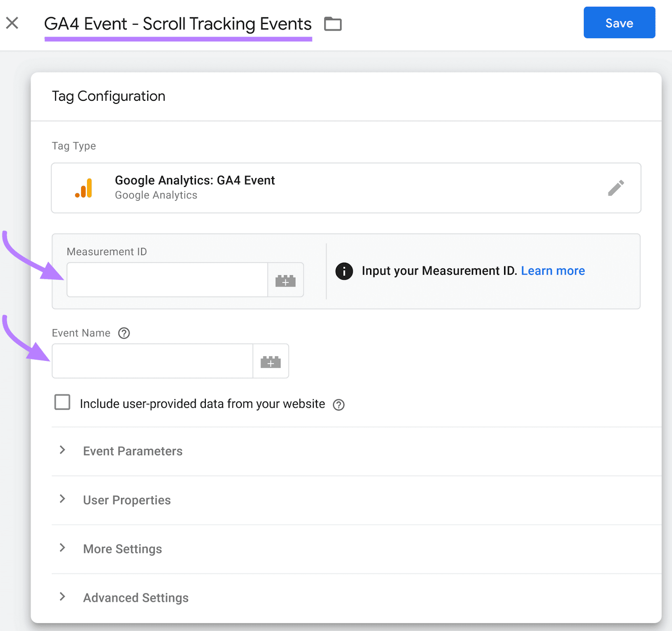Image resolution: width=672 pixels, height=631 pixels.
Task: Click the info icon about Measurement ID
Action: (344, 271)
